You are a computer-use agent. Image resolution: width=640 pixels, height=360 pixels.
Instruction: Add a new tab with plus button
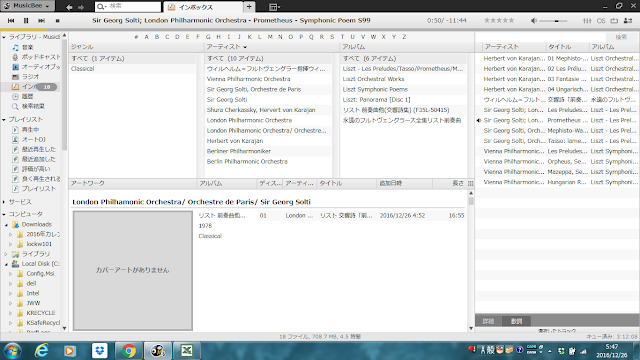pos(249,7)
